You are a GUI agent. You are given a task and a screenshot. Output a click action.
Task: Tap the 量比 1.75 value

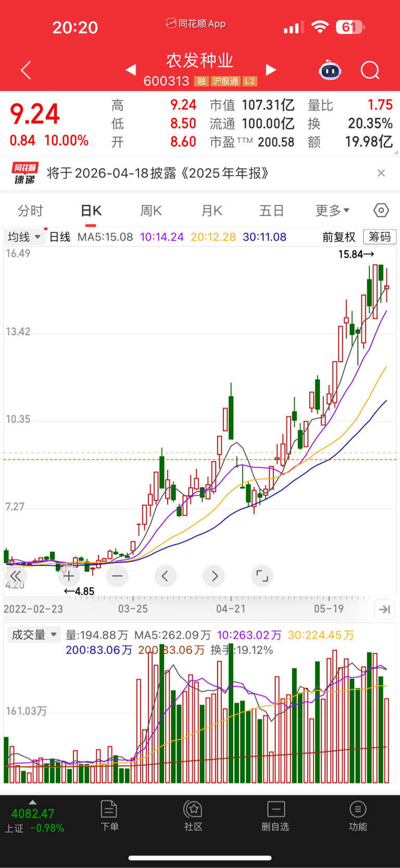(350, 105)
